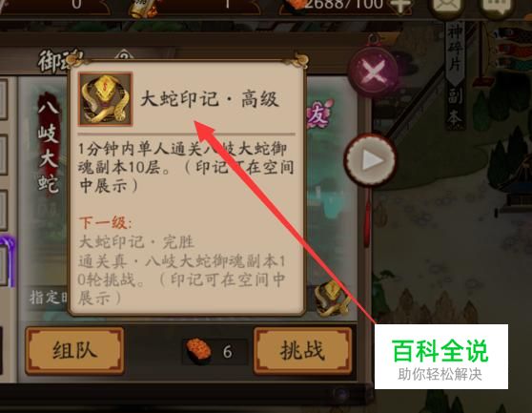Close the soul dungeon panel with pink X
The image size is (532, 413).
point(374,72)
